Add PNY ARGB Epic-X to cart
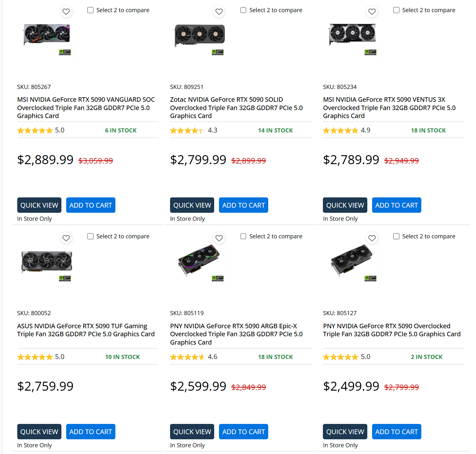Image resolution: width=476 pixels, height=454 pixels. [244, 432]
